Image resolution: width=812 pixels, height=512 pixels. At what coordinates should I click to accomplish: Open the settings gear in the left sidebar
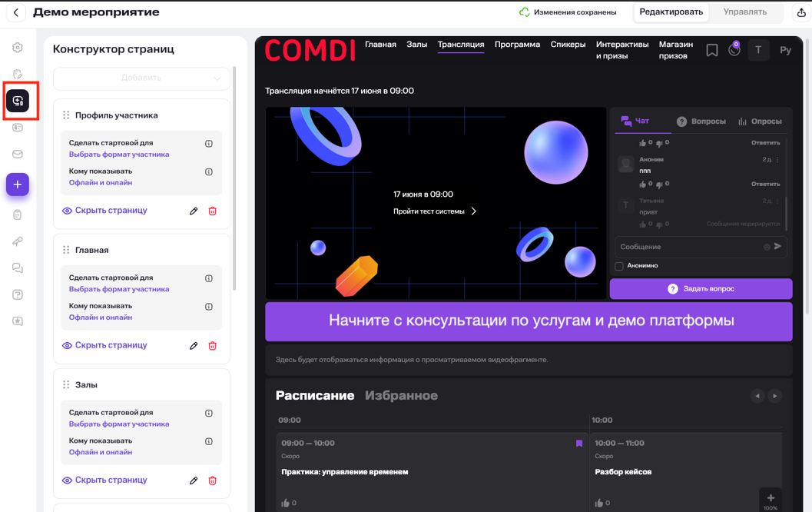click(18, 48)
